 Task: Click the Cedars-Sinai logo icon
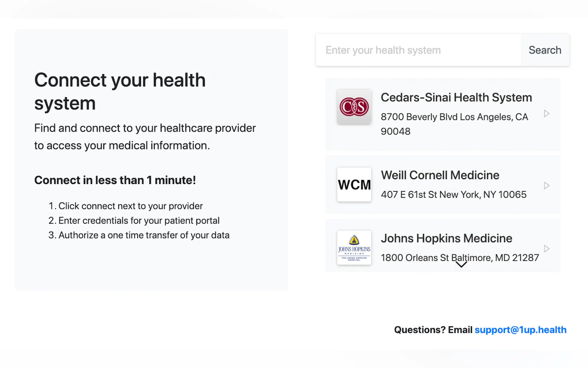(354, 107)
